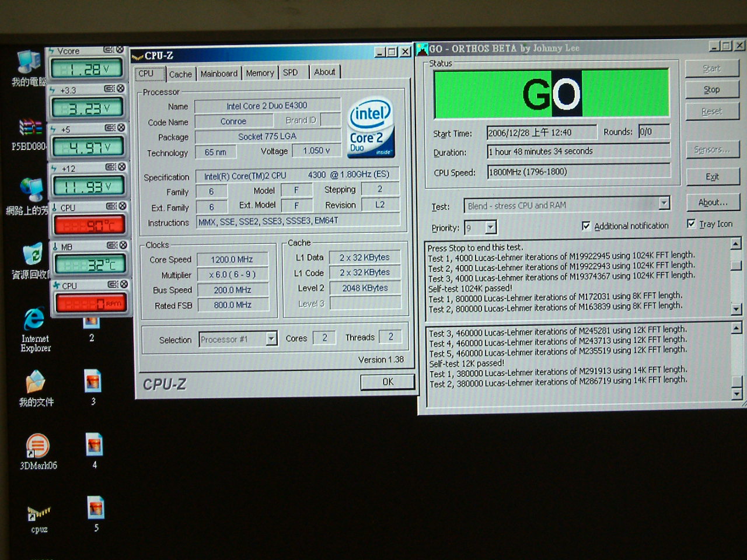Viewport: 747px width, 560px height.
Task: Toggle the Tray Icon checkbox
Action: coord(691,223)
